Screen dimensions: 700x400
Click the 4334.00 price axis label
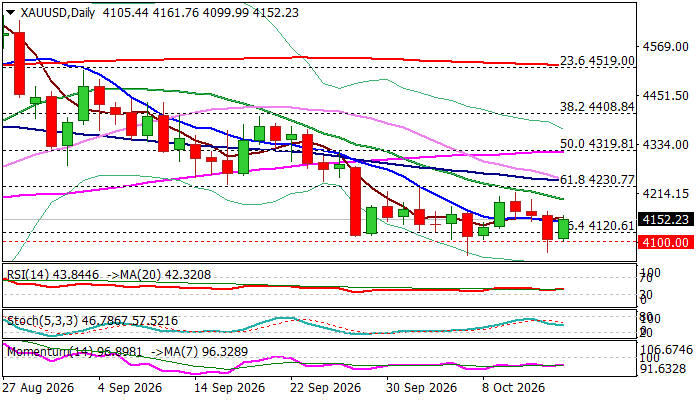[x=665, y=145]
